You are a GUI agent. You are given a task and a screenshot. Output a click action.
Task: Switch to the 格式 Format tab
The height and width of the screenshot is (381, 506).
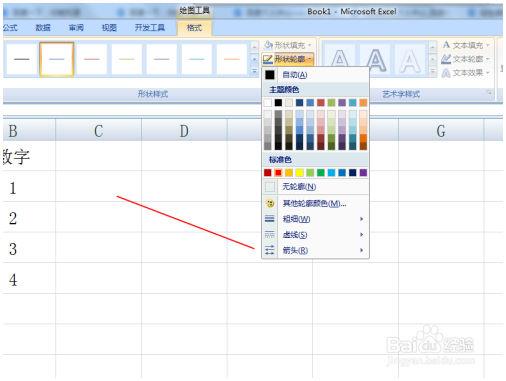(194, 28)
